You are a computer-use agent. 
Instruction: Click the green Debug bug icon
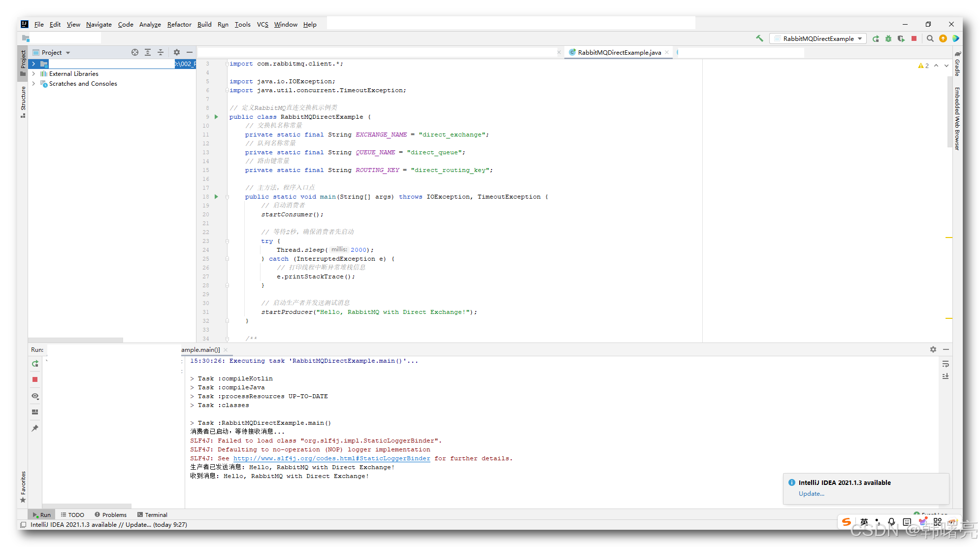(x=888, y=38)
